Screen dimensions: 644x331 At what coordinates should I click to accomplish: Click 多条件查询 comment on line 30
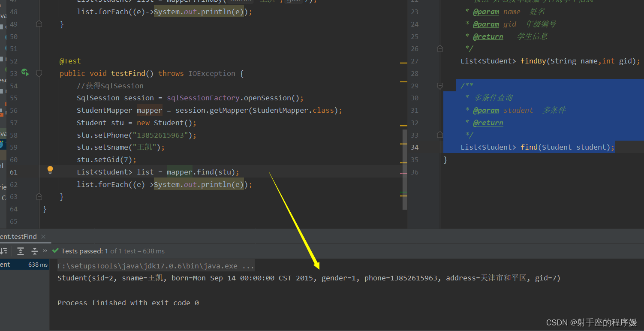493,98
